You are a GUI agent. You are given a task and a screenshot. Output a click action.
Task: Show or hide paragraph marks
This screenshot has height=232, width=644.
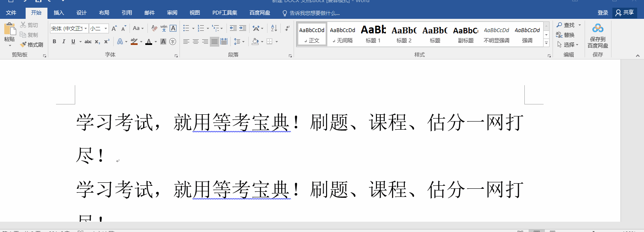pyautogui.click(x=287, y=29)
